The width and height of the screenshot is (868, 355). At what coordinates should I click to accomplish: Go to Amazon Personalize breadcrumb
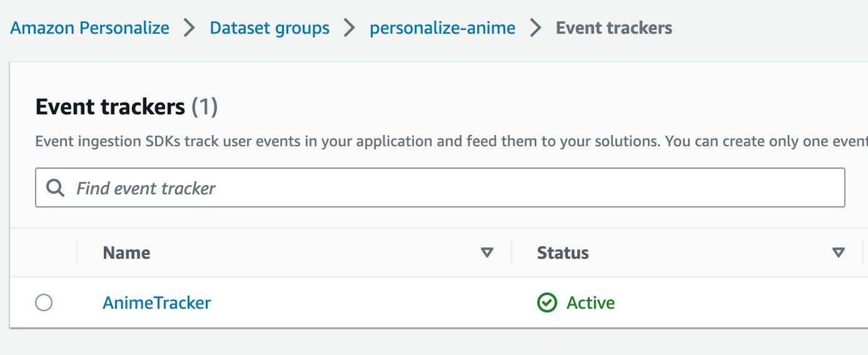coord(90,28)
